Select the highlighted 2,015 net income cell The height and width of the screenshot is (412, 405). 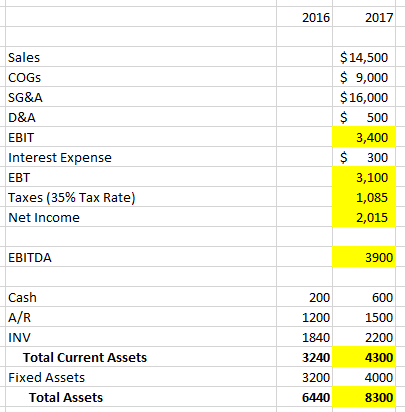(364, 217)
